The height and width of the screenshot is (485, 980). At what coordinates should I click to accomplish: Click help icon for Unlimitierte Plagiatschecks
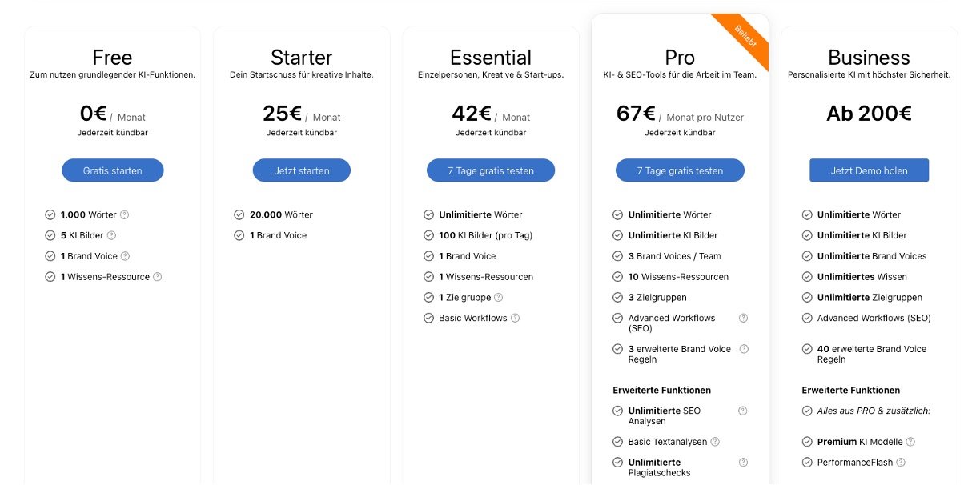pos(743,463)
